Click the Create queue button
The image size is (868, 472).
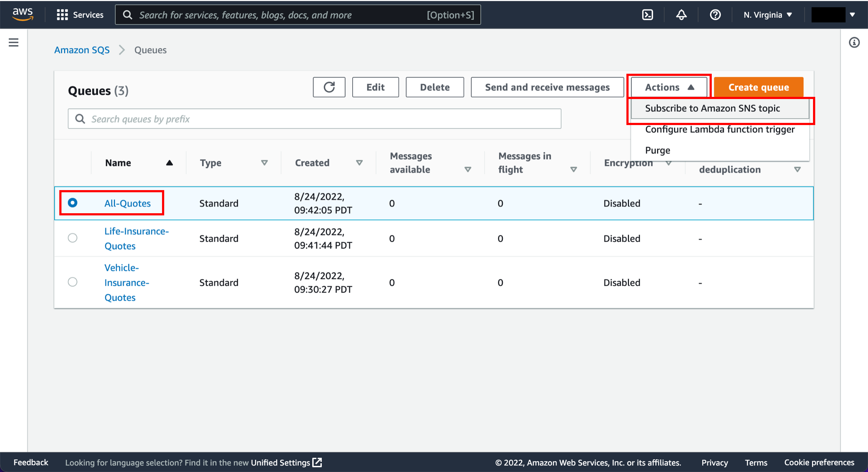tap(758, 87)
